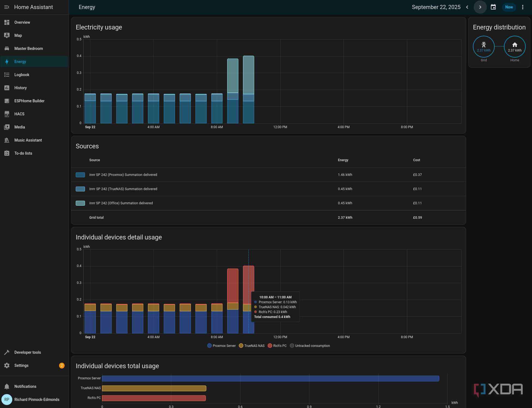Click the Grid circle in Energy distribution
Viewport: 532px width, 408px height.
(484, 47)
